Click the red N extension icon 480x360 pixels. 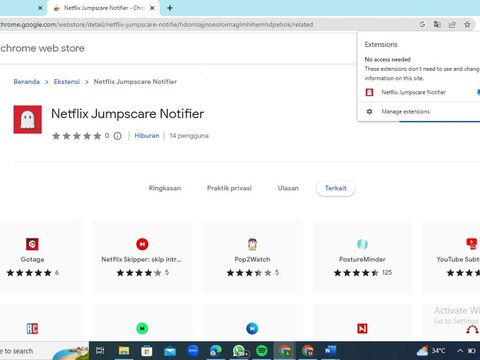(x=362, y=329)
